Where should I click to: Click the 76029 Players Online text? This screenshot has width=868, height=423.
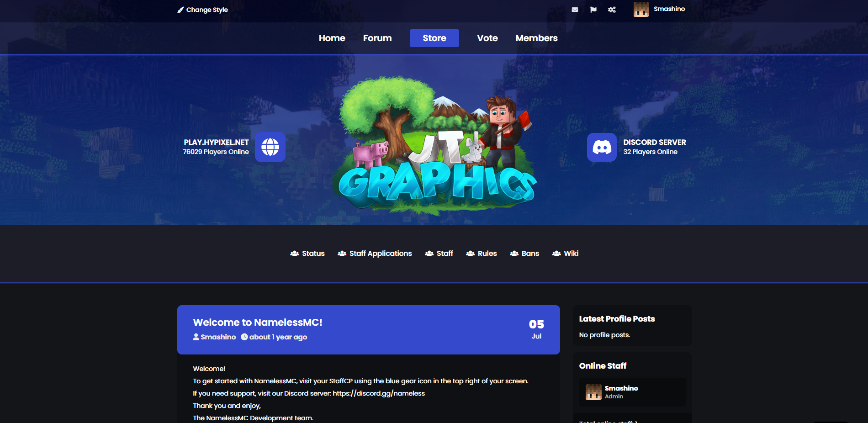[x=216, y=152]
